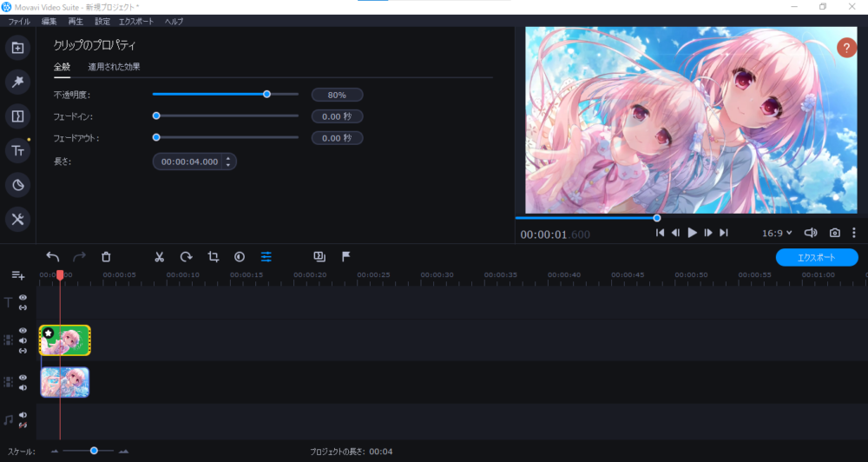Switch to the 適用された効果 tab
Viewport: 868px width, 462px height.
[114, 67]
